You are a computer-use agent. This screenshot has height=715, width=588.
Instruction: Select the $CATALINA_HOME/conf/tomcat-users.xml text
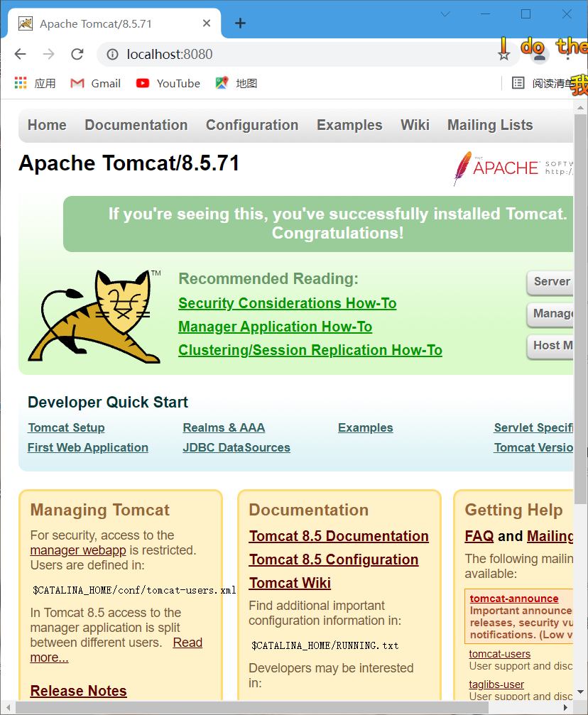coord(134,591)
